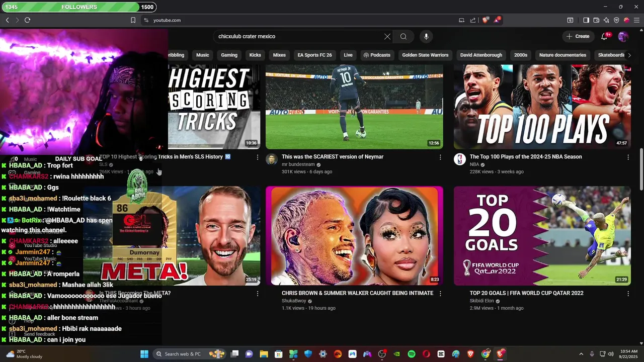Open Spotify from the taskbar
This screenshot has height=362, width=644.
tap(412, 354)
